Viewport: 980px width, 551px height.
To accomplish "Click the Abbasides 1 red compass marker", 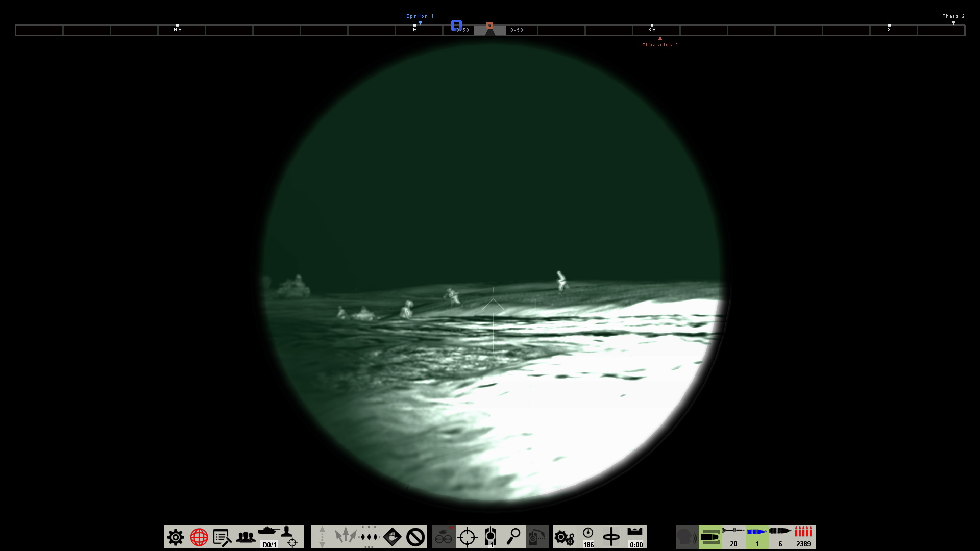I will (660, 39).
